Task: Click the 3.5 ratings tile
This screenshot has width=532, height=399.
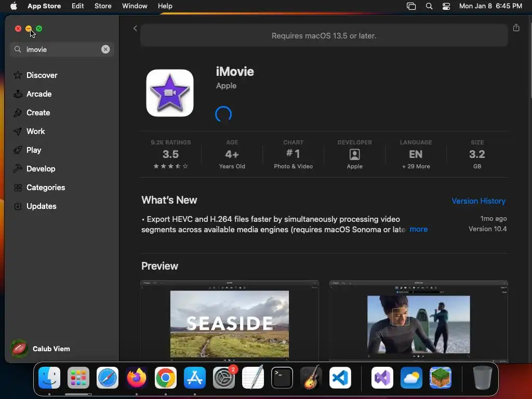Action: pyautogui.click(x=170, y=154)
